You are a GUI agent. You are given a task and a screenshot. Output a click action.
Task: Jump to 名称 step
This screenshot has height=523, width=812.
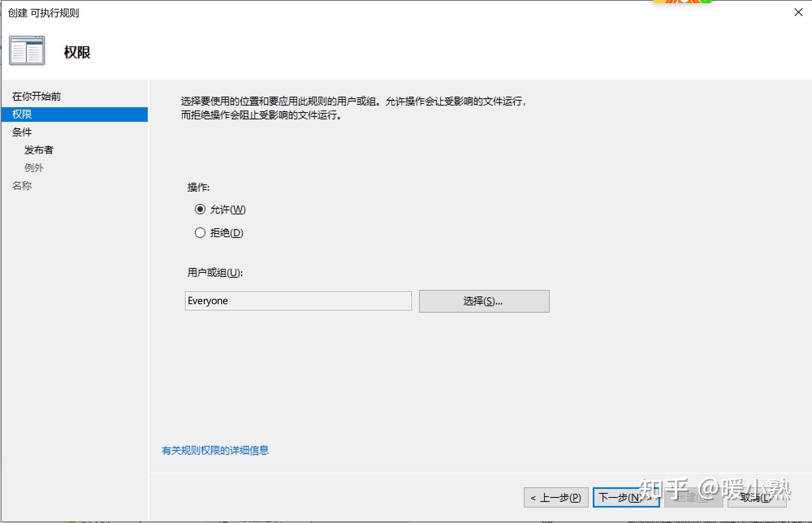tap(22, 185)
